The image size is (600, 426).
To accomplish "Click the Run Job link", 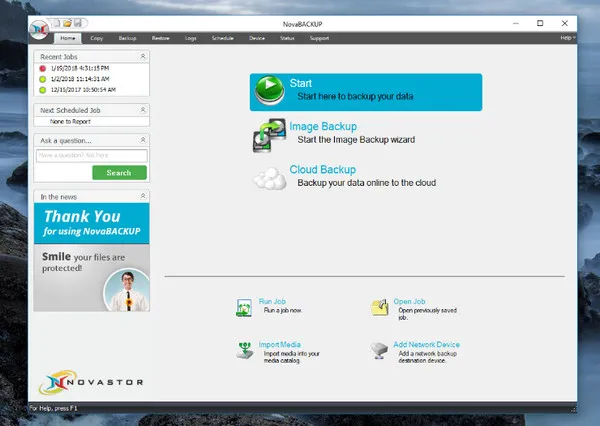I will [272, 302].
